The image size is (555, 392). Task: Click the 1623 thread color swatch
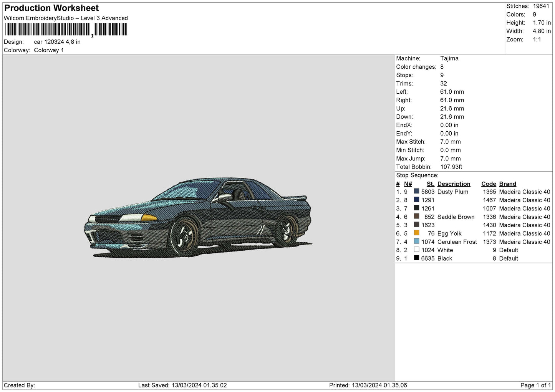click(x=416, y=225)
